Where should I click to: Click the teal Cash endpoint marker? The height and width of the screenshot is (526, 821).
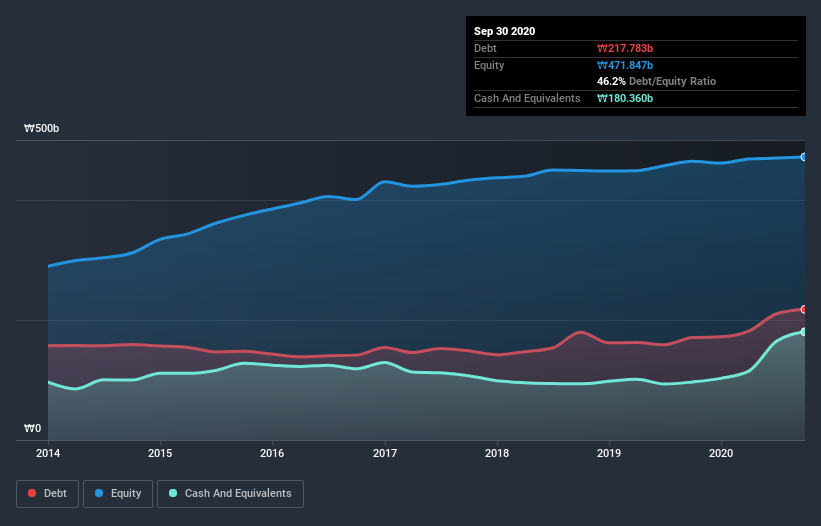(804, 332)
